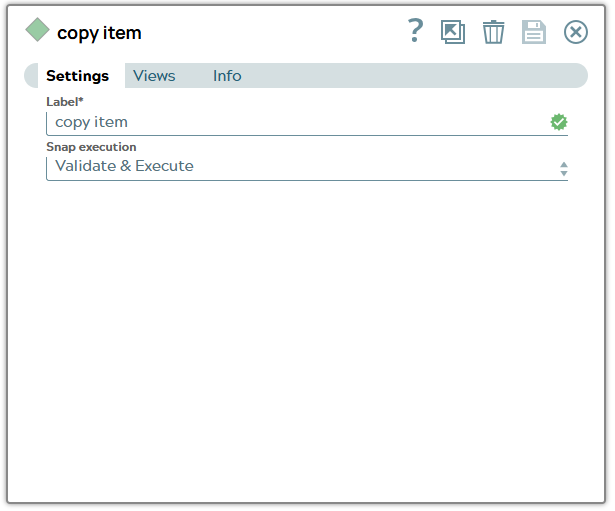Open the Snap execution dropdown
Screen dimensions: 615x511
tap(307, 169)
